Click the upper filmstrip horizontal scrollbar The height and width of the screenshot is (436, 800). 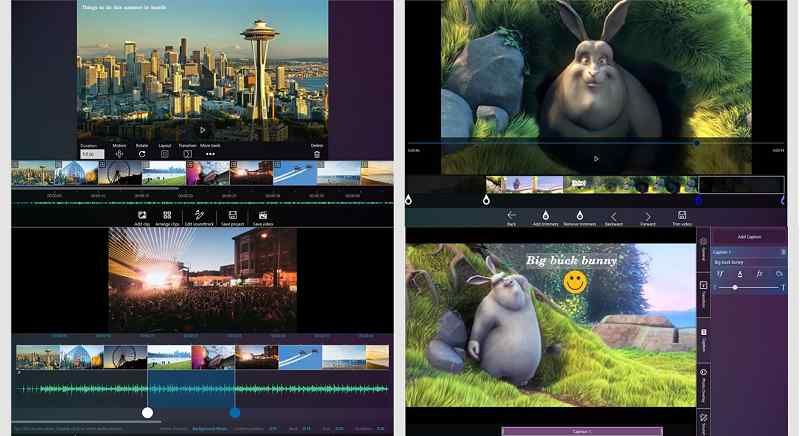click(x=95, y=188)
